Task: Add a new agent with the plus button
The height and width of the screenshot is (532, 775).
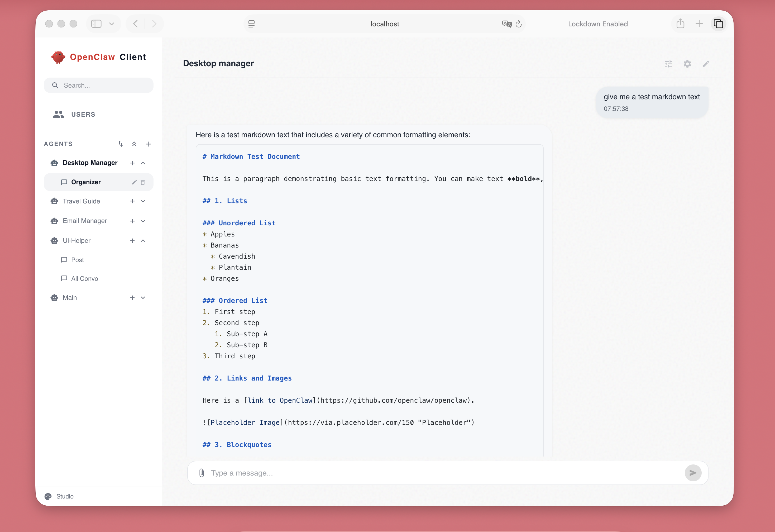Action: (x=149, y=144)
